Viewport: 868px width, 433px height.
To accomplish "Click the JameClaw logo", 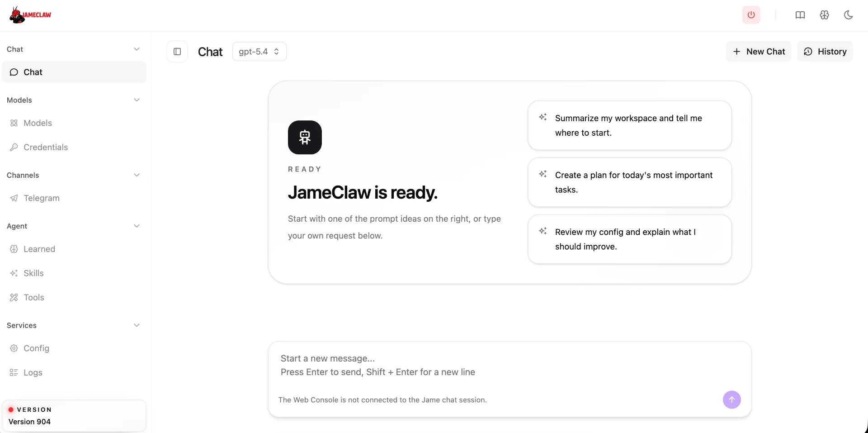I will coord(30,15).
